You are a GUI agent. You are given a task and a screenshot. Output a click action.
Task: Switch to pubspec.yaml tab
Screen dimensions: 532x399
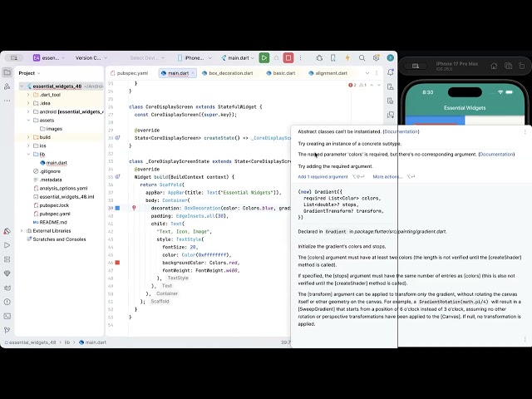(130, 73)
